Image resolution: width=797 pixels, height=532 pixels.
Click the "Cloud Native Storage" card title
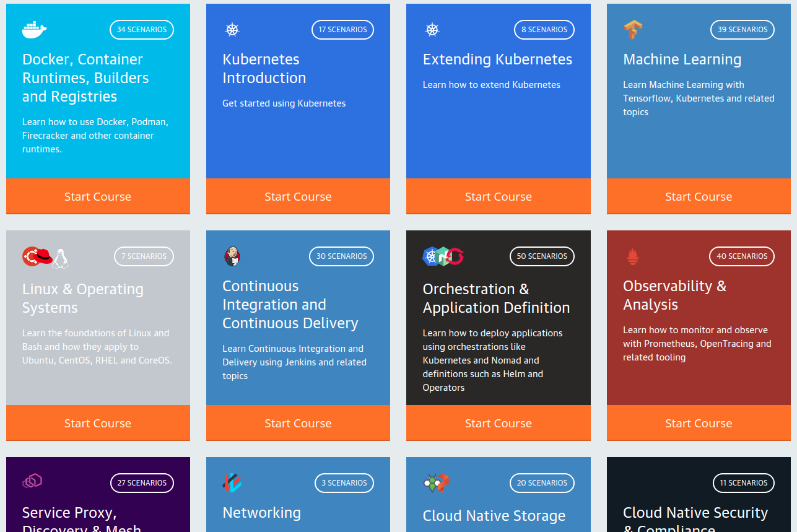point(494,516)
